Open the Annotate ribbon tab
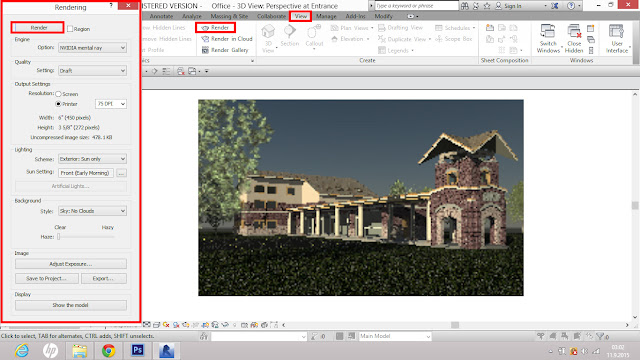Screen dimensions: 640x360 (161, 16)
